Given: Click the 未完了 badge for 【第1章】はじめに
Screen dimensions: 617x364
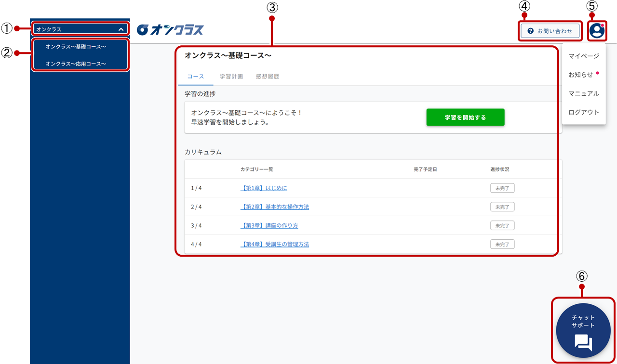Looking at the screenshot, I should click(502, 188).
